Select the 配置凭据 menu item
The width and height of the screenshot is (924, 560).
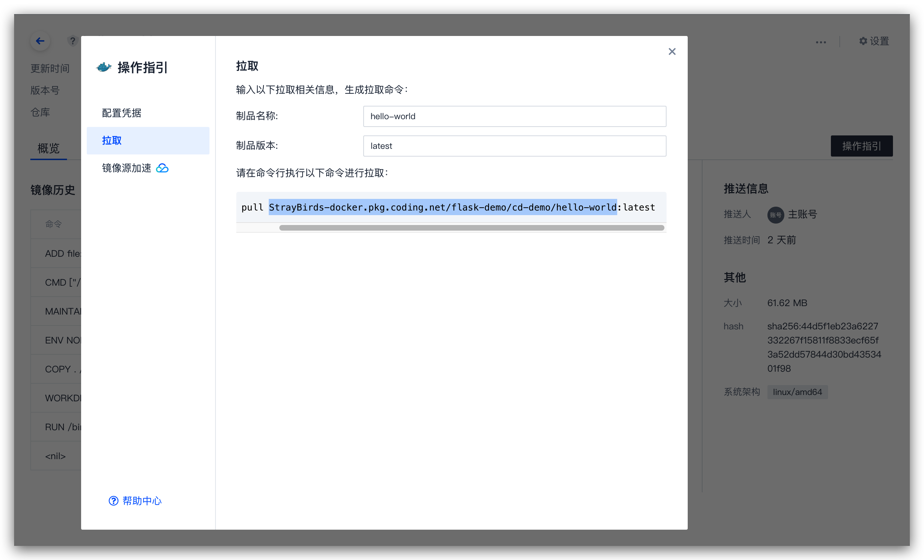[x=148, y=113]
